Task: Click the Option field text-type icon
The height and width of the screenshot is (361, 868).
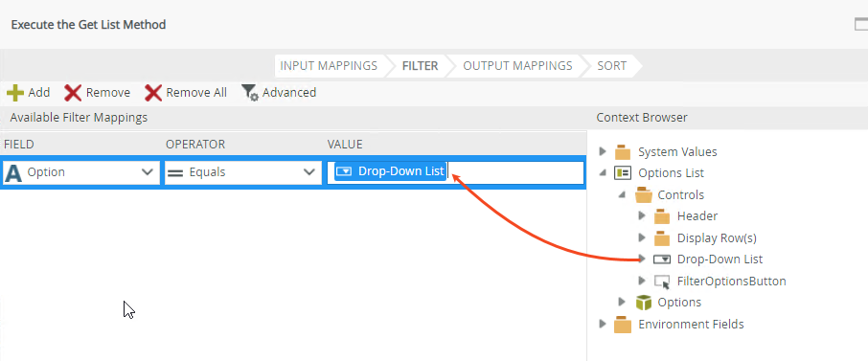Action: 12,172
